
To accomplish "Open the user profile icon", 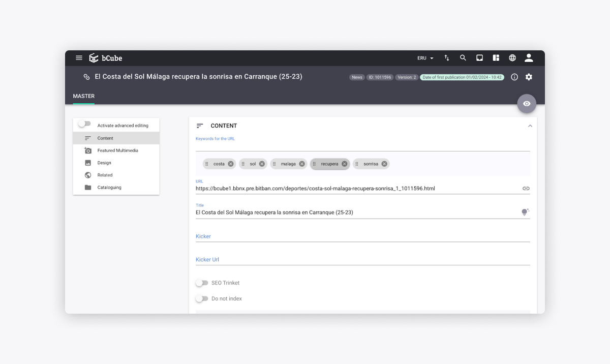I will (529, 57).
